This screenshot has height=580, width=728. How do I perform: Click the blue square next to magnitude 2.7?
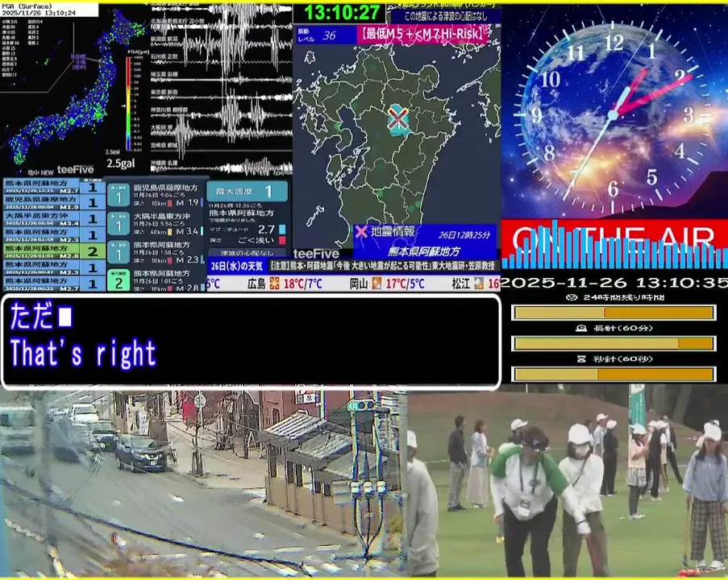pos(282,230)
